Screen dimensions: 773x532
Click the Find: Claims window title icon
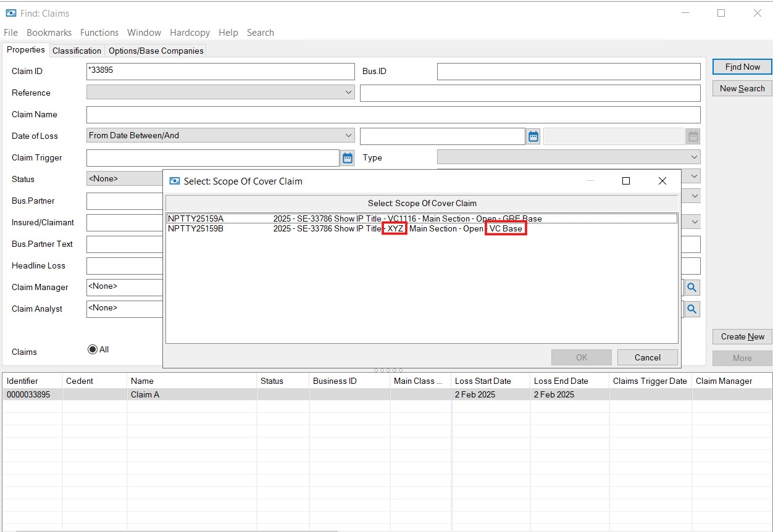pos(11,13)
